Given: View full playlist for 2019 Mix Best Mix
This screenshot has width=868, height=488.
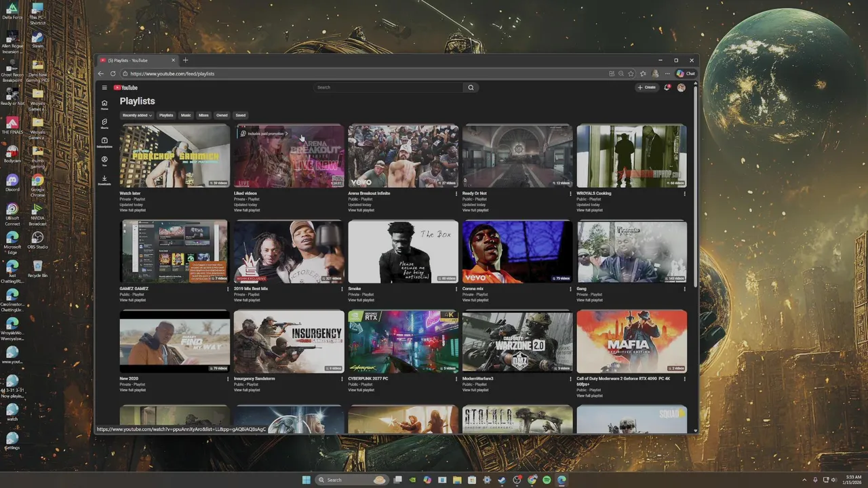Looking at the screenshot, I should 247,300.
